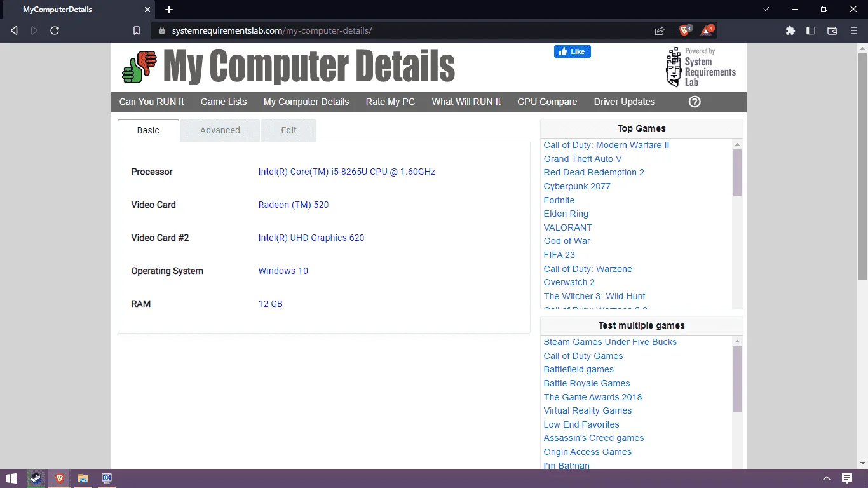This screenshot has height=488, width=868.
Task: Click the Test multiple games scrollbar thumb
Action: pos(737,379)
